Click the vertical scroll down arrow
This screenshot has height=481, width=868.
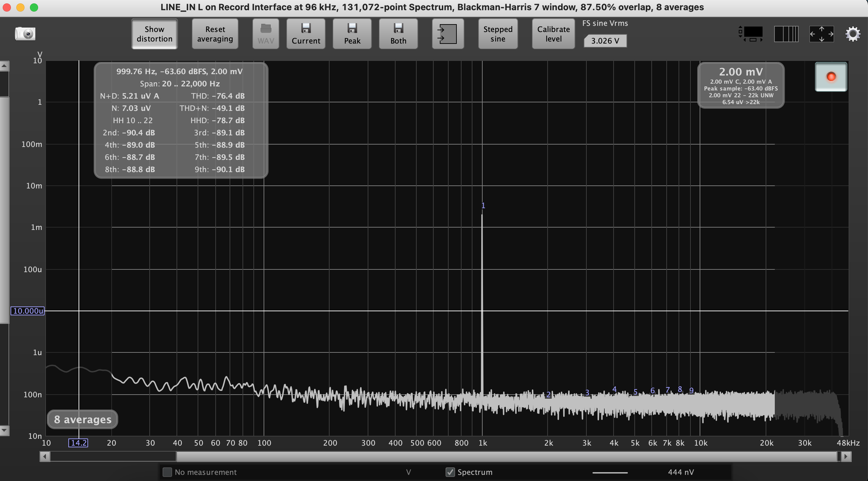[4, 430]
